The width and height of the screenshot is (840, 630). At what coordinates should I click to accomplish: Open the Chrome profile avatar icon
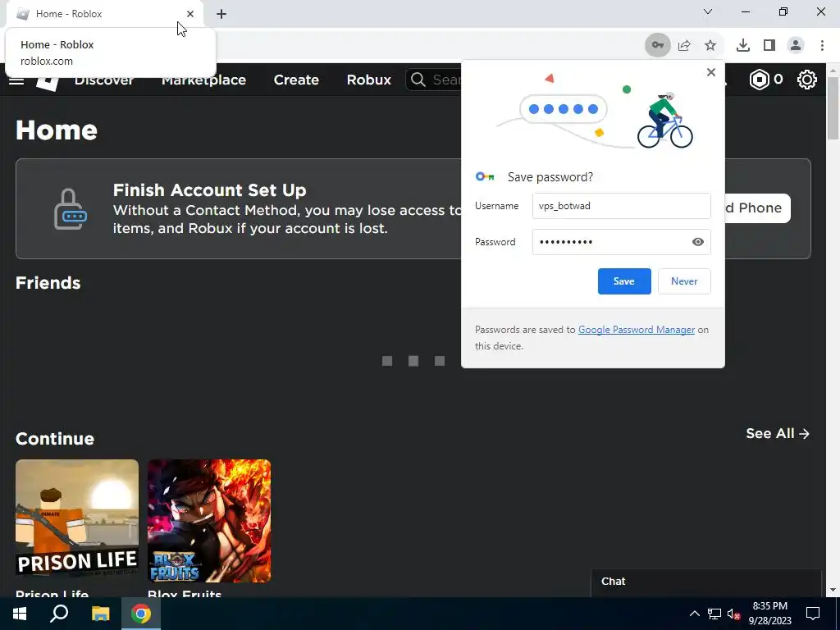796,46
